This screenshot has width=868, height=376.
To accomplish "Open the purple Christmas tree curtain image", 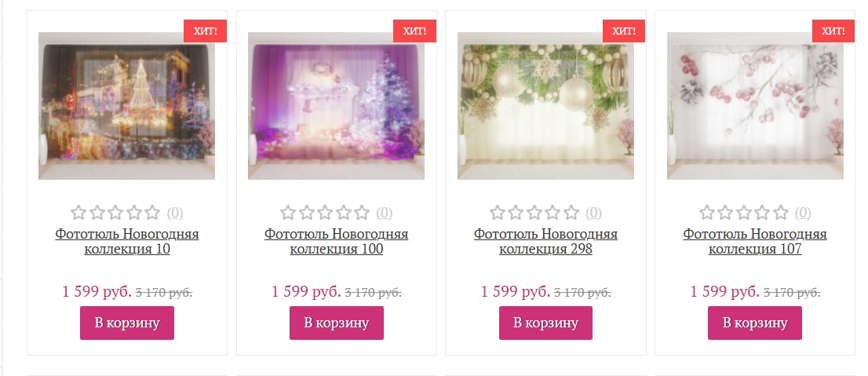I will point(337,106).
